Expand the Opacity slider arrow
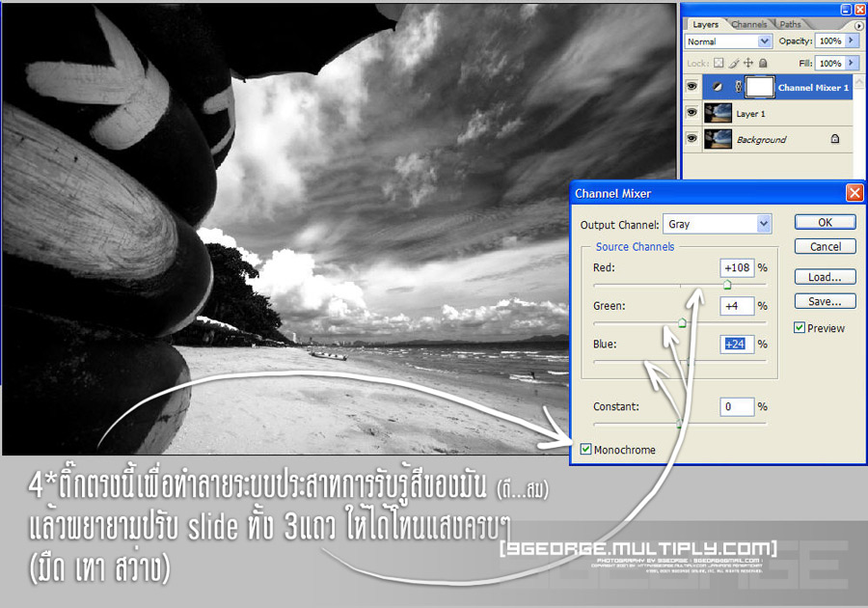868x608 pixels. tap(853, 41)
